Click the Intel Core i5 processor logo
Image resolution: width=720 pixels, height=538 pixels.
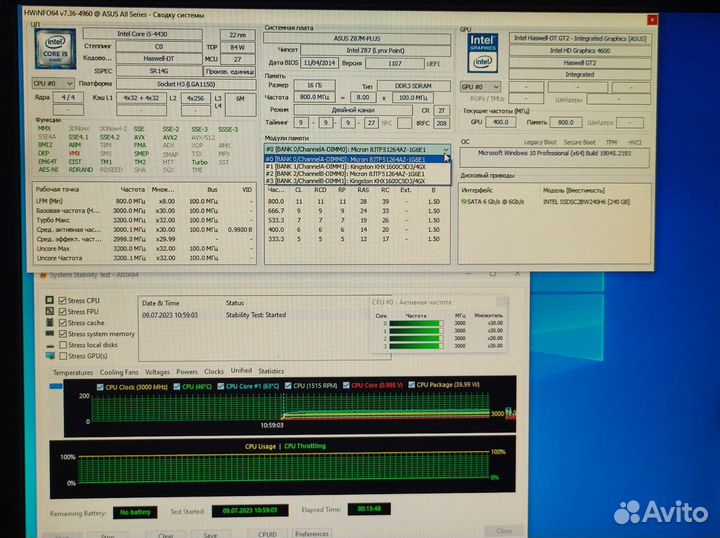click(55, 49)
